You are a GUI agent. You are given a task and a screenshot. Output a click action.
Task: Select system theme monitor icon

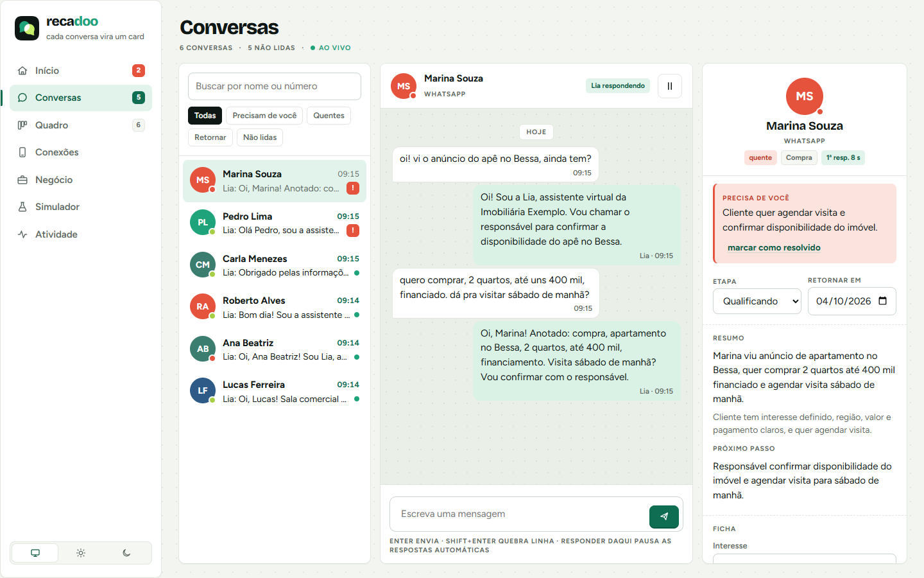pyautogui.click(x=35, y=553)
